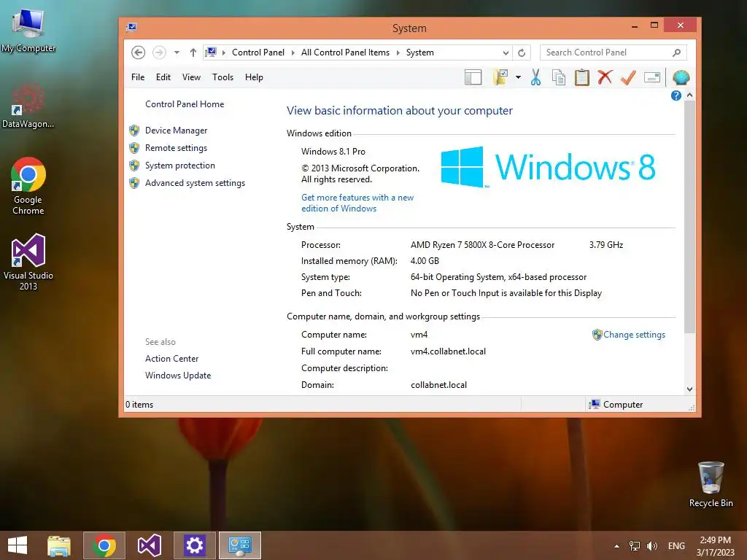The height and width of the screenshot is (560, 747).
Task: Click the Paste clipboard icon
Action: pyautogui.click(x=581, y=77)
